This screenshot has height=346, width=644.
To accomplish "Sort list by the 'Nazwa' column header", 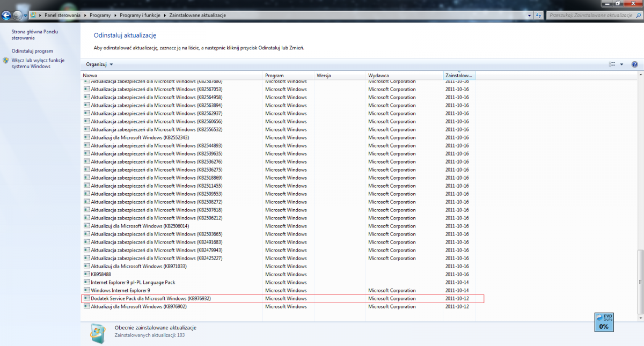I will 172,76.
